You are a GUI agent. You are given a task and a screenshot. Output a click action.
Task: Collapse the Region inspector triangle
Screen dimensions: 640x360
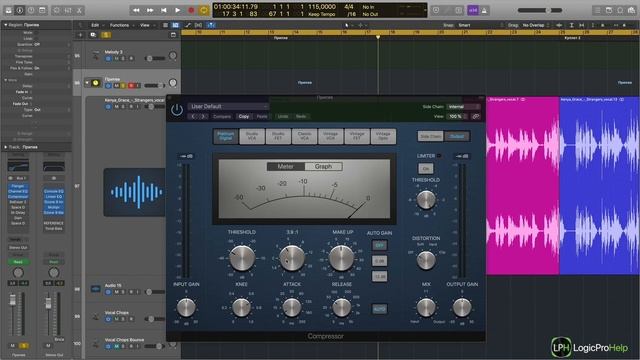click(x=6, y=25)
